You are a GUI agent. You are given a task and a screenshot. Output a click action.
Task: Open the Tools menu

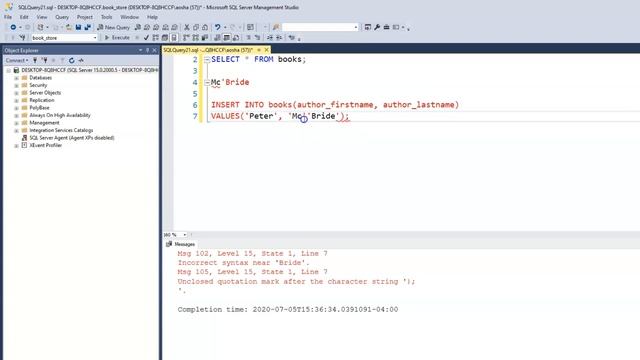point(107,17)
